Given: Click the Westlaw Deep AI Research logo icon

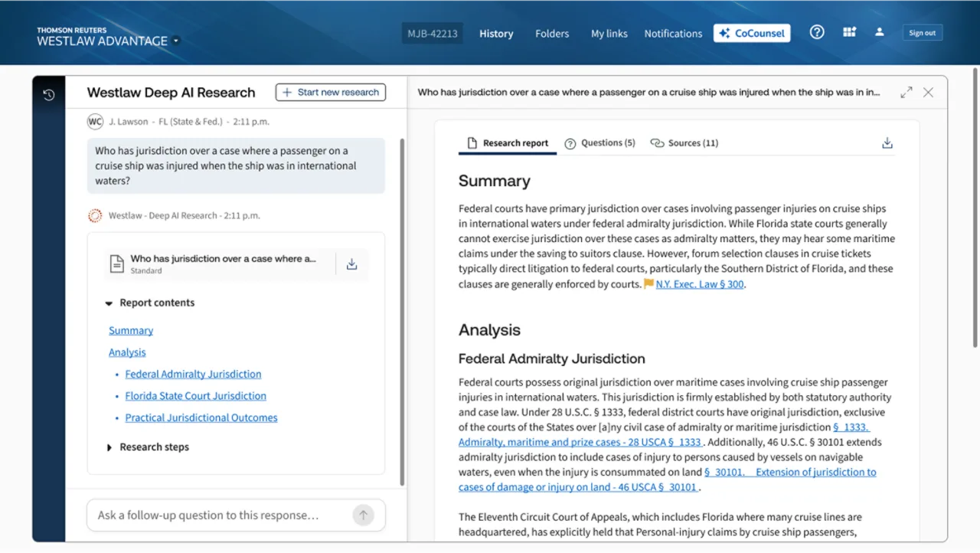Looking at the screenshot, I should coord(95,216).
